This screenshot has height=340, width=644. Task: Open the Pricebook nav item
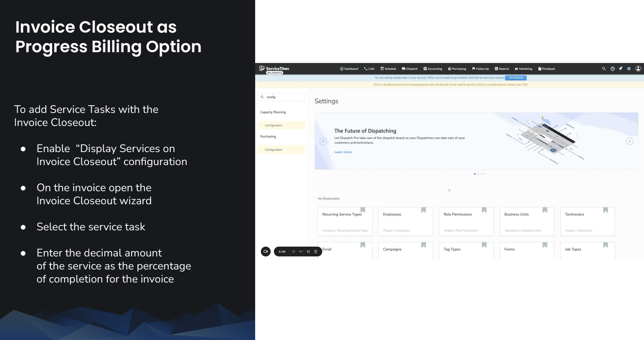(x=547, y=69)
